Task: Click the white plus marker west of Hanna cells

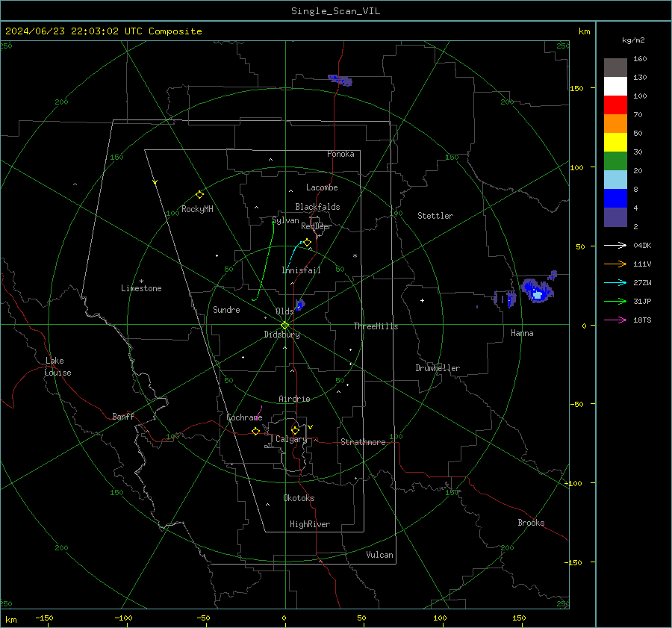Action: [422, 300]
